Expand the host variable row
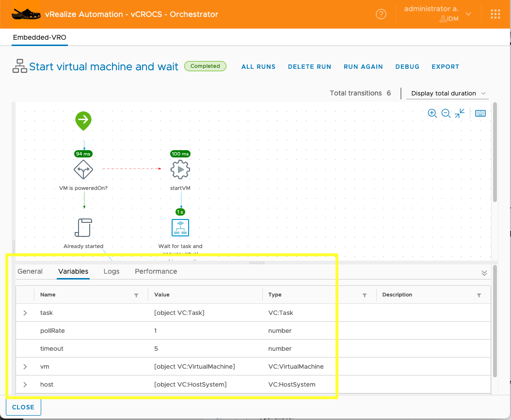 point(25,385)
